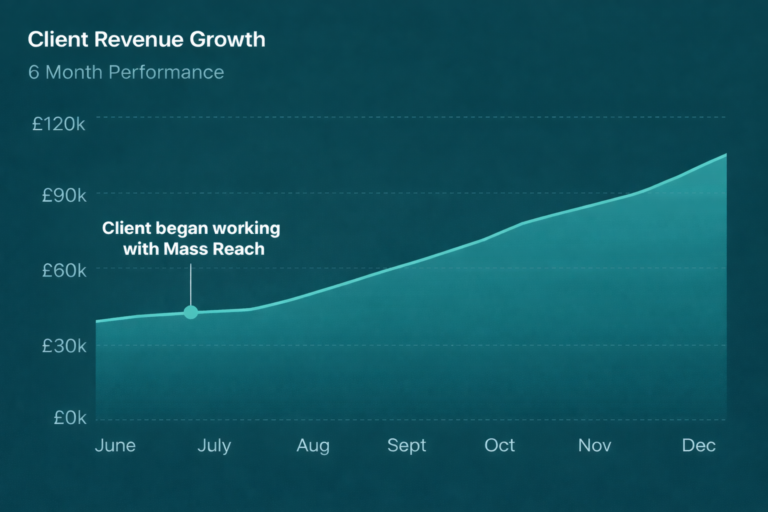Image resolution: width=768 pixels, height=512 pixels.
Task: Select the Sept x-axis label
Action: coord(407,446)
